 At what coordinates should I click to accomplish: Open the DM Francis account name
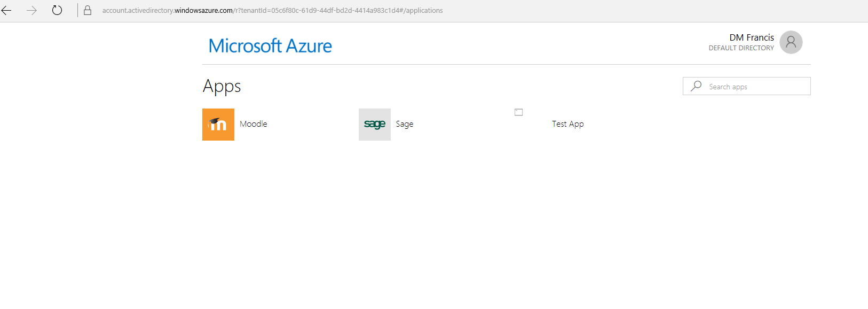coord(752,37)
